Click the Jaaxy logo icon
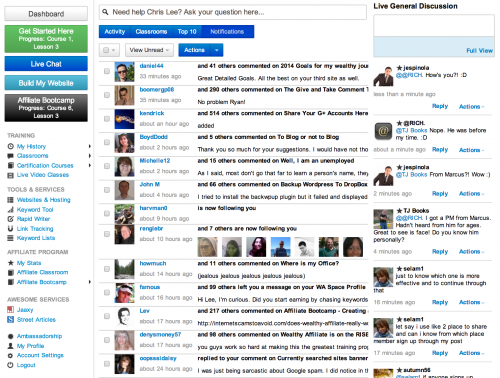500x378 pixels. click(x=11, y=310)
